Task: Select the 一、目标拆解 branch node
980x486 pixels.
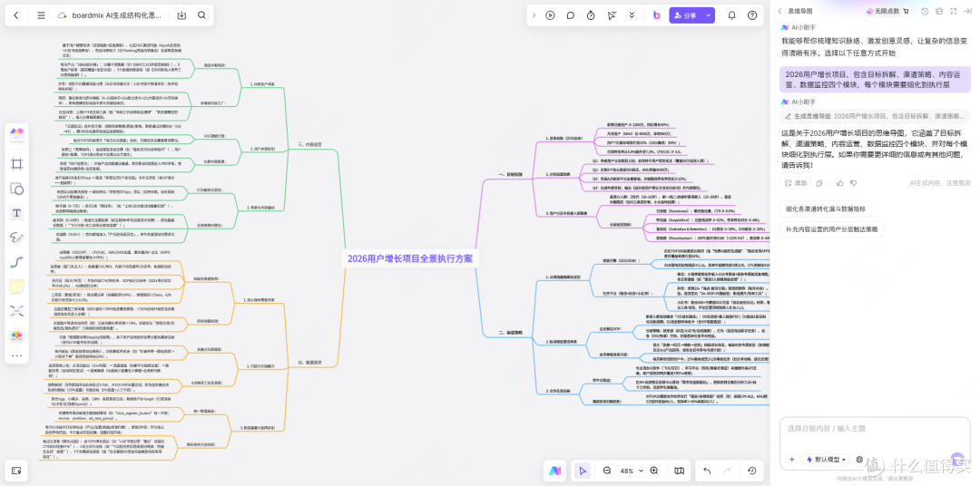Action: 509,176
